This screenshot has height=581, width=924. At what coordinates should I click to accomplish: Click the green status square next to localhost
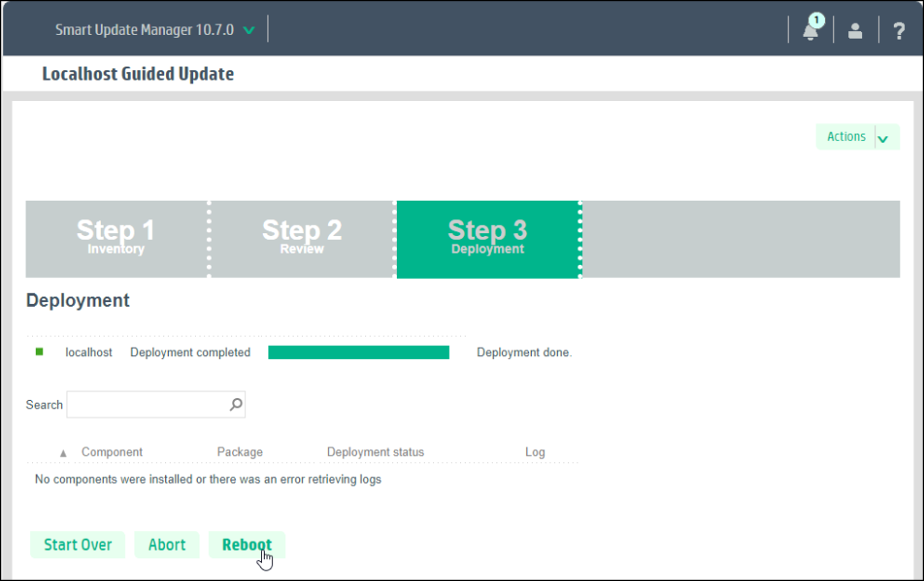click(40, 352)
